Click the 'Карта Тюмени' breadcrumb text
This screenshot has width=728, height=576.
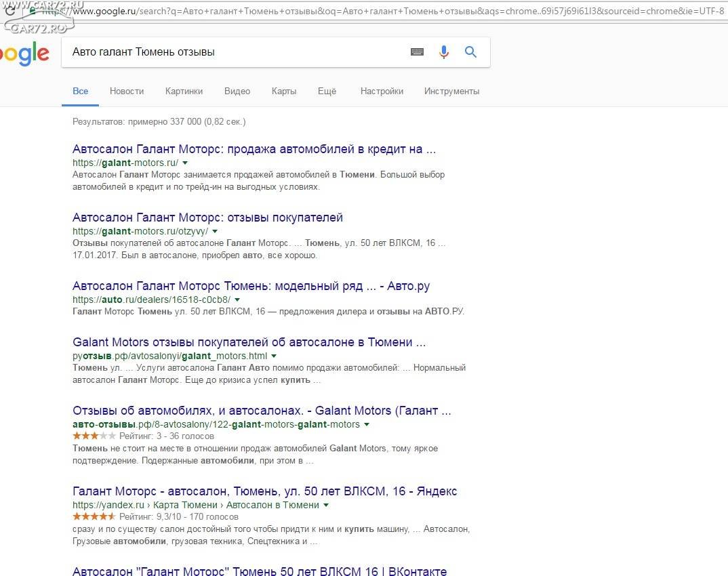click(x=185, y=505)
